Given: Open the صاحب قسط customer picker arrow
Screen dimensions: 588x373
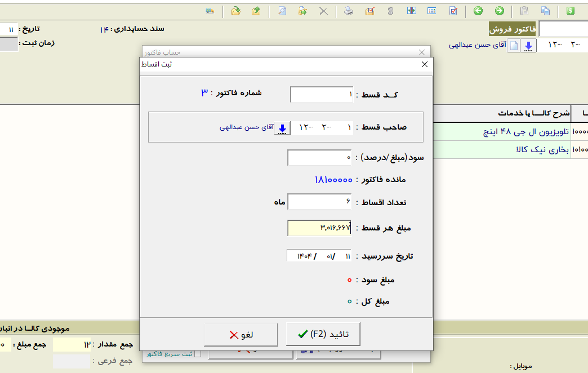Looking at the screenshot, I should (282, 128).
